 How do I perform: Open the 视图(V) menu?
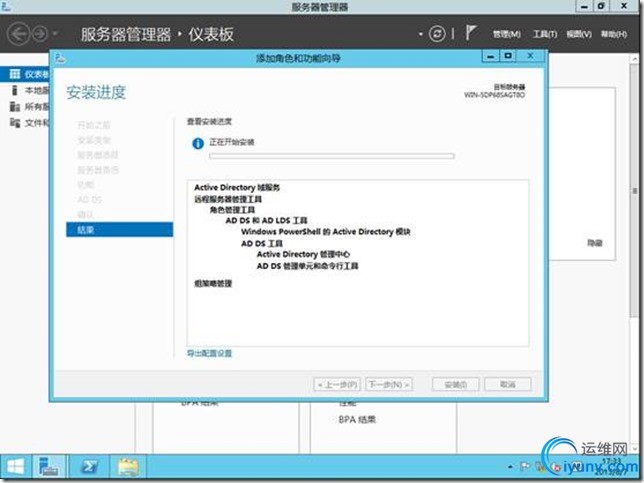pyautogui.click(x=579, y=34)
